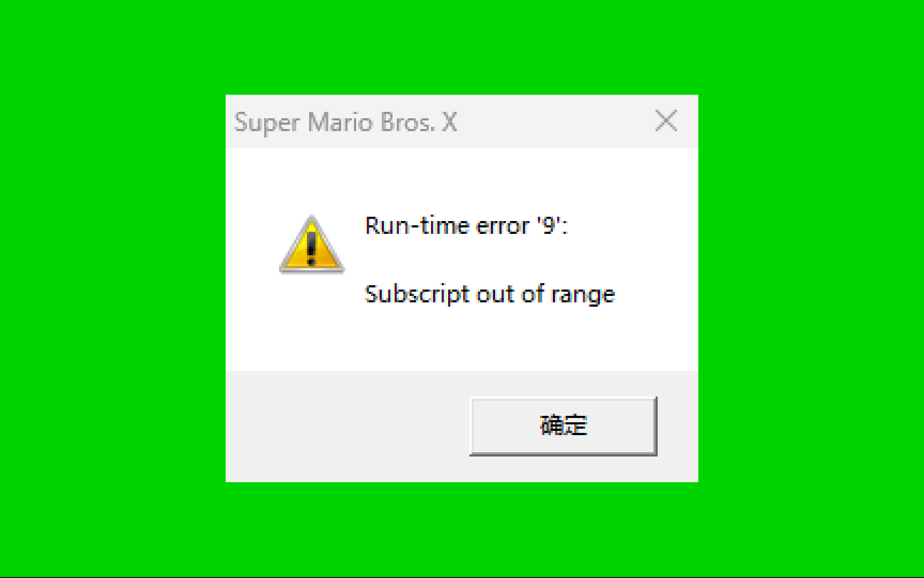Viewport: 924px width, 578px height.
Task: Click the green background left of dialog
Action: 112,289
